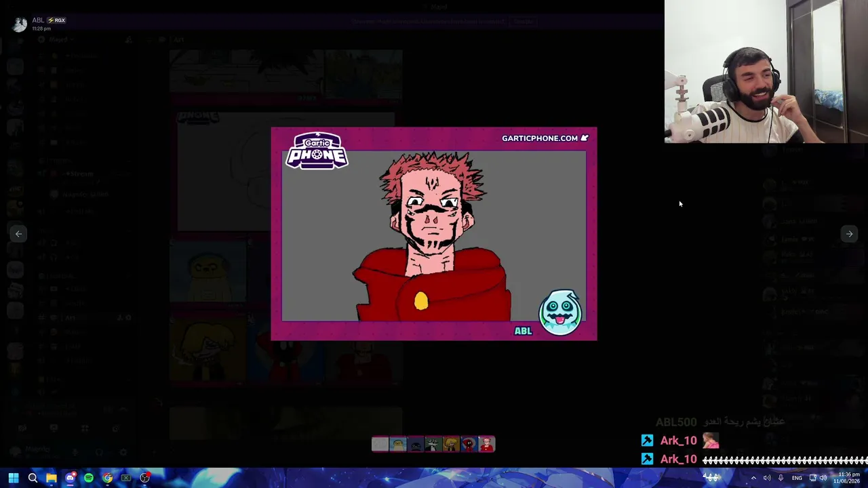Open Windows Search from the taskbar
868x488 pixels.
click(x=33, y=478)
